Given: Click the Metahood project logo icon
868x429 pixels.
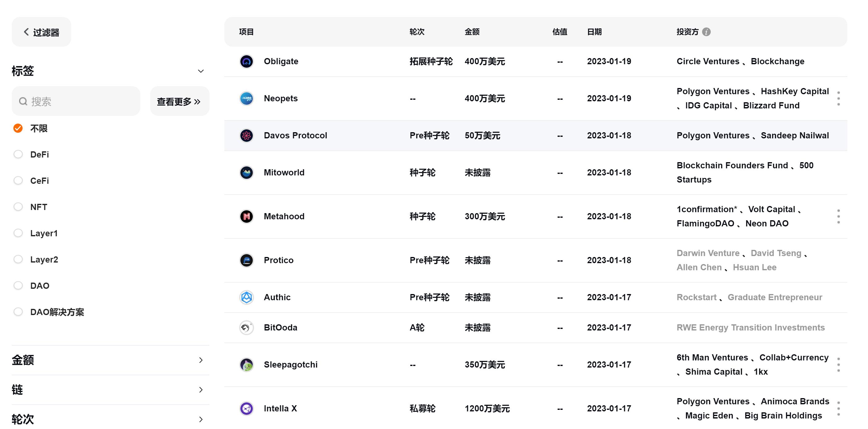Looking at the screenshot, I should (x=246, y=216).
